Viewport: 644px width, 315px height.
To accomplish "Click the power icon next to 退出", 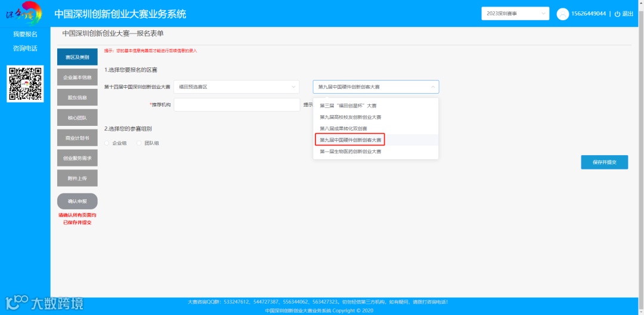I will pos(617,14).
